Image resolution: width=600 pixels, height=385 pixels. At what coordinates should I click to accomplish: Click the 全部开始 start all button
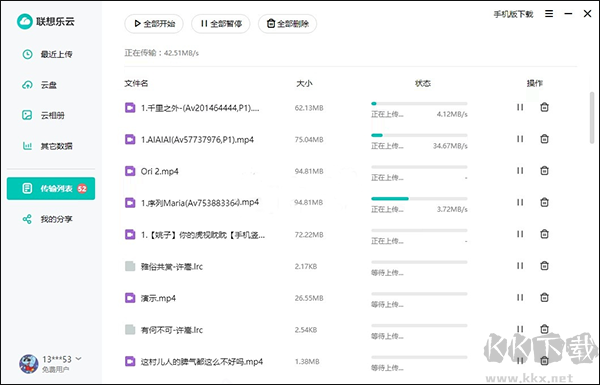(x=154, y=24)
